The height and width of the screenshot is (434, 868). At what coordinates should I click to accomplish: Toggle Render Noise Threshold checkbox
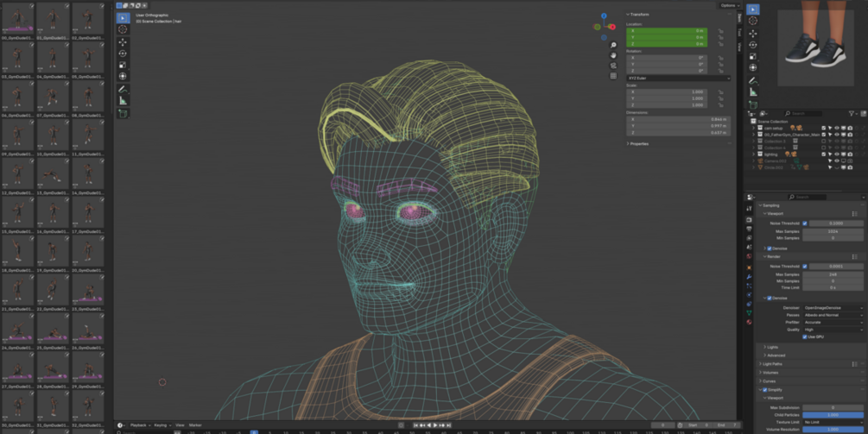pyautogui.click(x=805, y=267)
